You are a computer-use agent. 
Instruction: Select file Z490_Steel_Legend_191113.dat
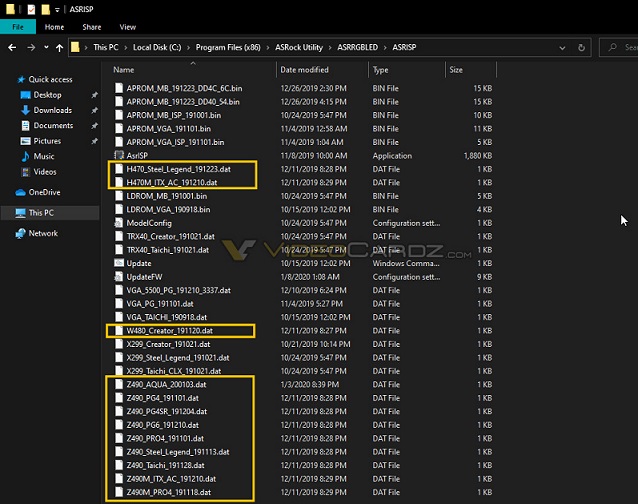coord(178,452)
